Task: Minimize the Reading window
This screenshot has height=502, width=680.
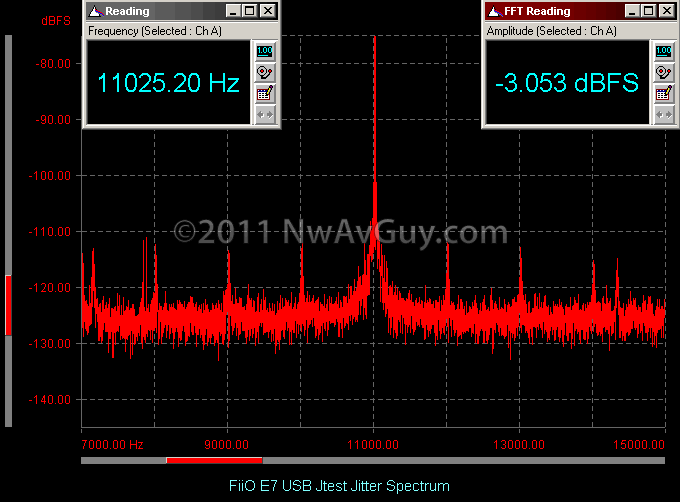Action: point(233,11)
